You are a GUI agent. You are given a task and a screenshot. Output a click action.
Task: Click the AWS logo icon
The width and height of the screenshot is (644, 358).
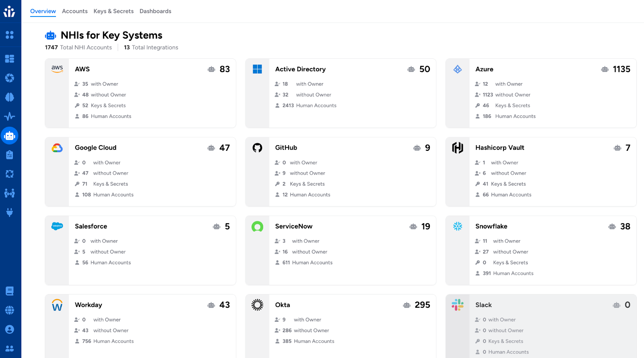coord(57,69)
